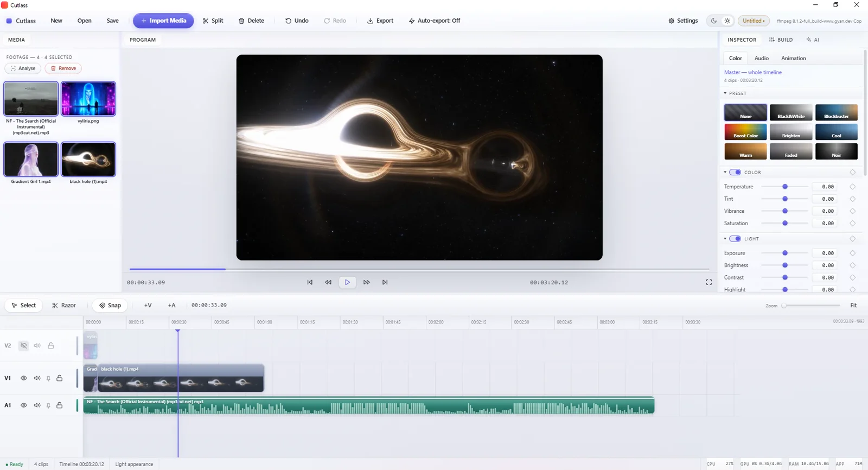The image size is (868, 470).
Task: Enter fullscreen preview
Action: (x=709, y=282)
